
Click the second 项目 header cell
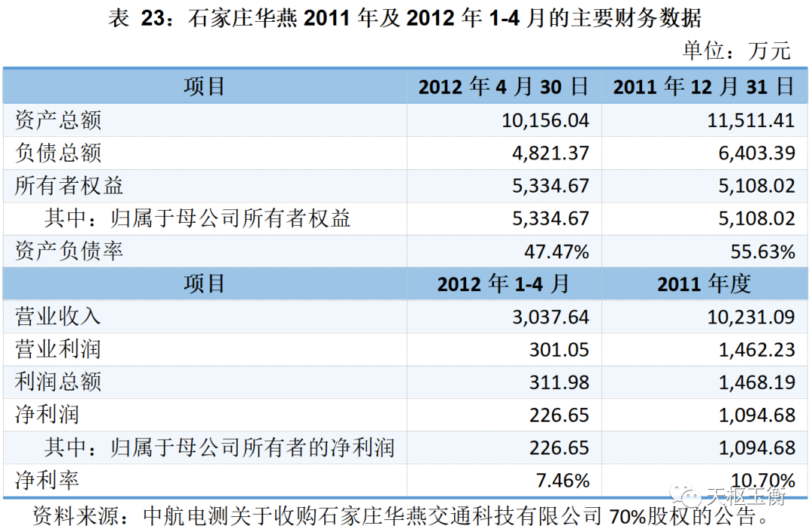205,284
